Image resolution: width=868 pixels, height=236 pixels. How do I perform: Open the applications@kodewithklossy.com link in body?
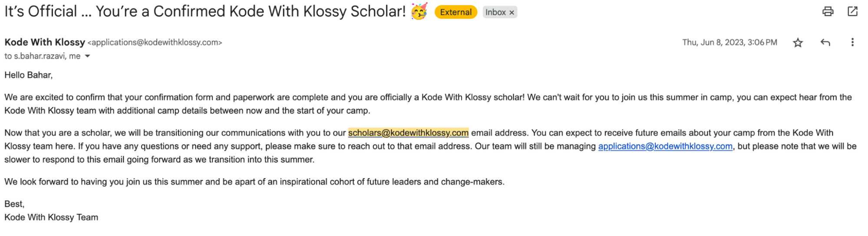click(665, 146)
